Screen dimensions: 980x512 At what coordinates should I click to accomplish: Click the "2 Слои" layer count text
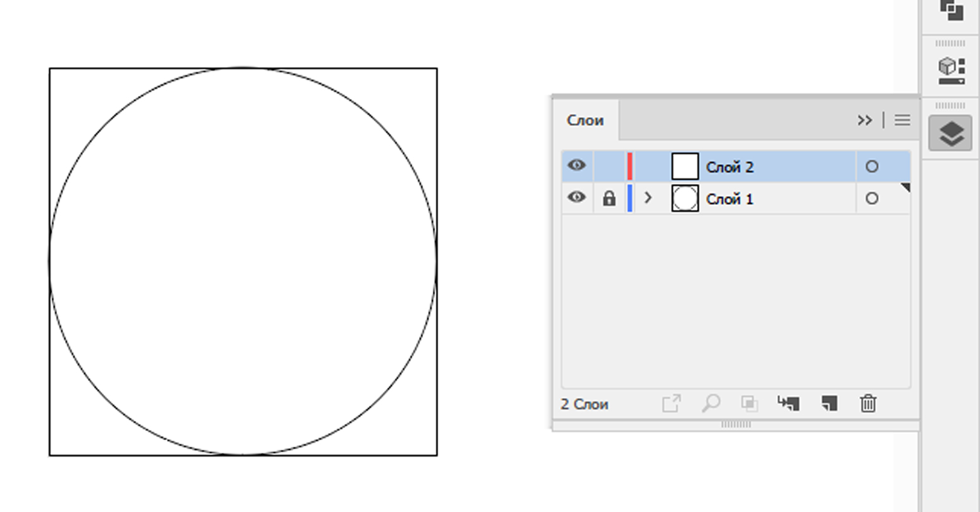584,405
